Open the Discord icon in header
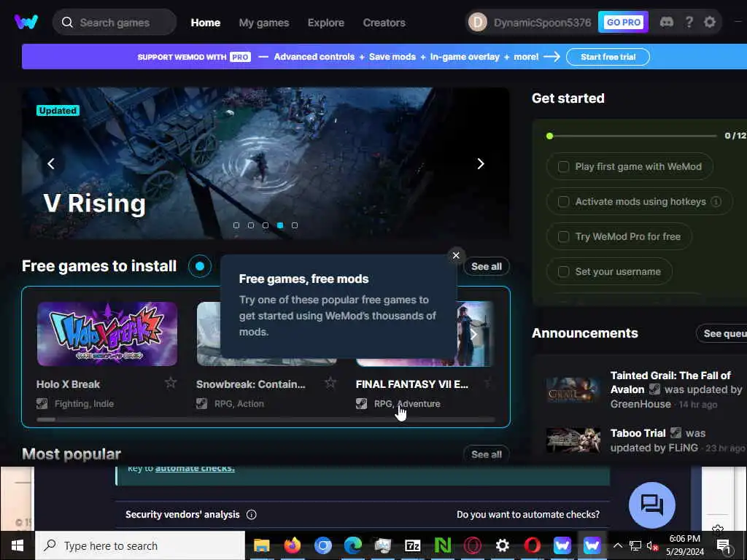The width and height of the screenshot is (747, 560). coord(667,22)
